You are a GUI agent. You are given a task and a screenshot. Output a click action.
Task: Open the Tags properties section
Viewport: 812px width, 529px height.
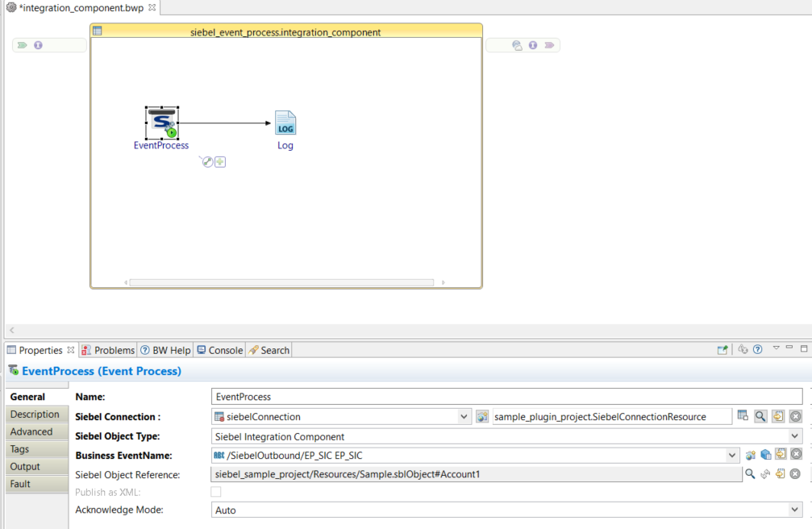pos(37,449)
